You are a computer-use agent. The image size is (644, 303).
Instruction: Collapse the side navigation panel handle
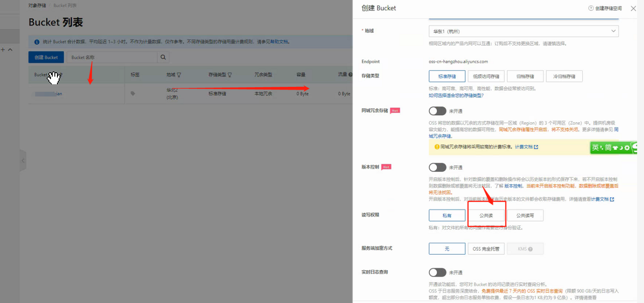click(x=23, y=160)
